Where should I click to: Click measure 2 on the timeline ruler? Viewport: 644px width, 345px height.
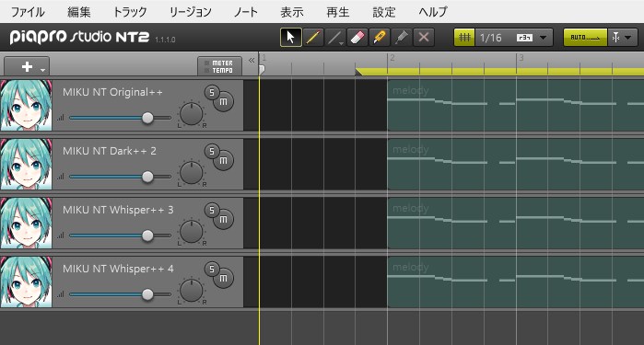(392, 58)
